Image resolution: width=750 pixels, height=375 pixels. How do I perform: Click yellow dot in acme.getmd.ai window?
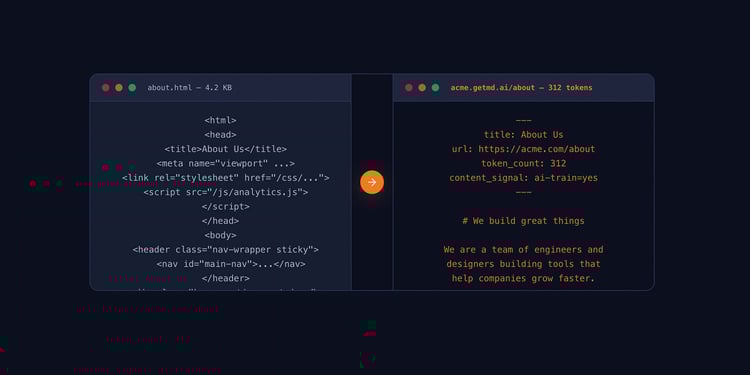pyautogui.click(x=422, y=88)
